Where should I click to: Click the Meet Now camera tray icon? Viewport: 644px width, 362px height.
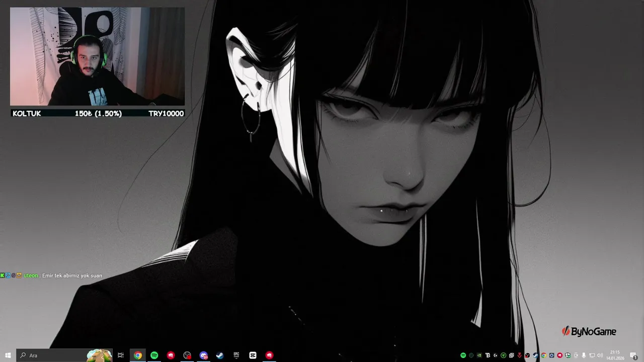[576, 355]
